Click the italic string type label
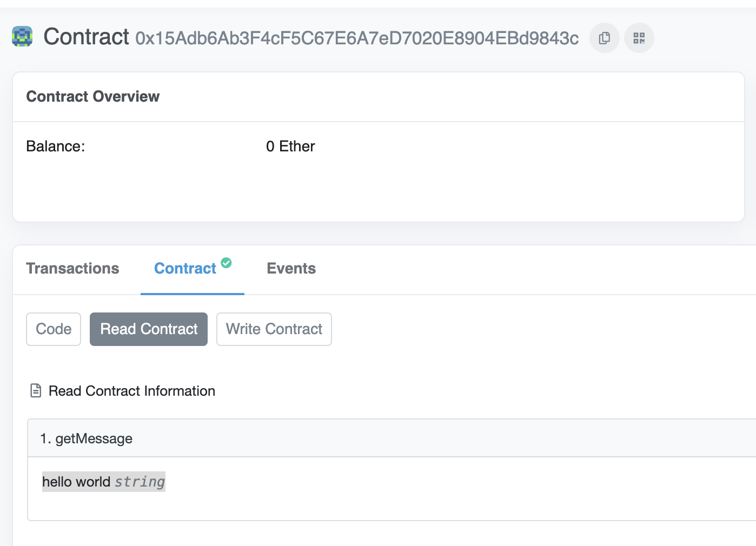The height and width of the screenshot is (546, 756). coord(140,482)
